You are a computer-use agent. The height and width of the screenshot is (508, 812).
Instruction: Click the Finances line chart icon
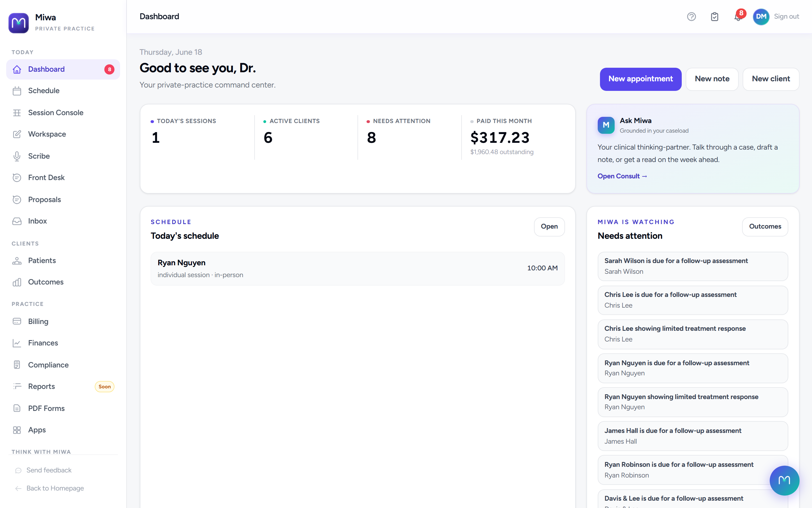tap(17, 343)
